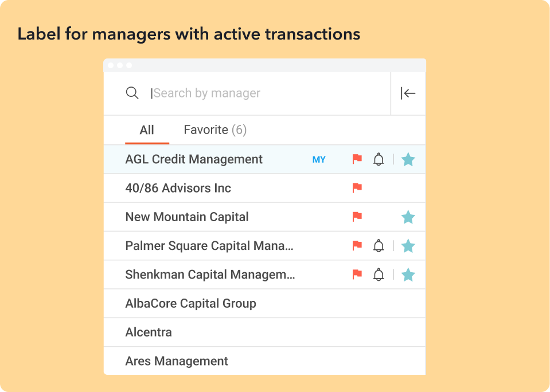Click the red flag on Palmer Square Capital row
Viewport: 550px width, 392px height.
point(357,245)
